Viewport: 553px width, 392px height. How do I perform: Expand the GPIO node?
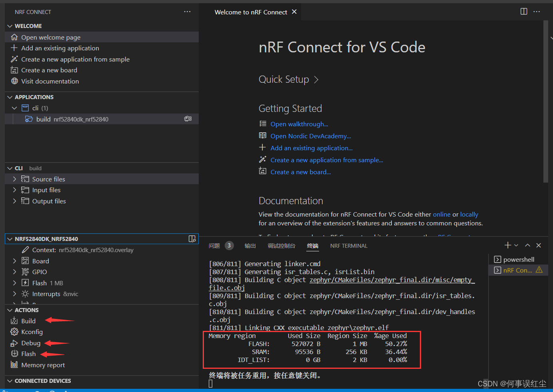(14, 272)
